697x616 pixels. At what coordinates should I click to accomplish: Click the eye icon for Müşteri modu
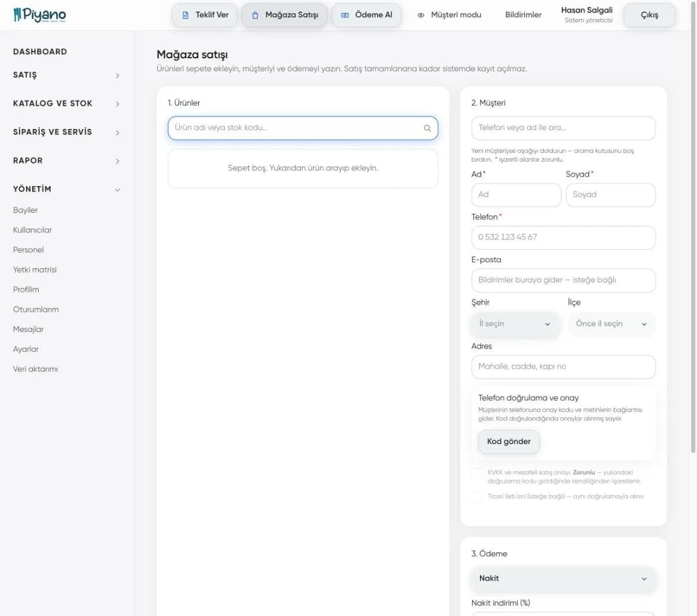[x=420, y=15]
